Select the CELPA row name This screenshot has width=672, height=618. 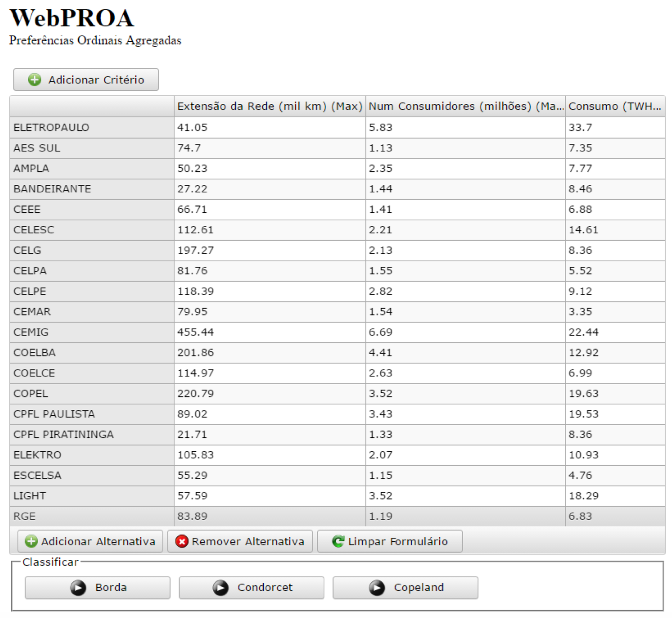click(30, 271)
